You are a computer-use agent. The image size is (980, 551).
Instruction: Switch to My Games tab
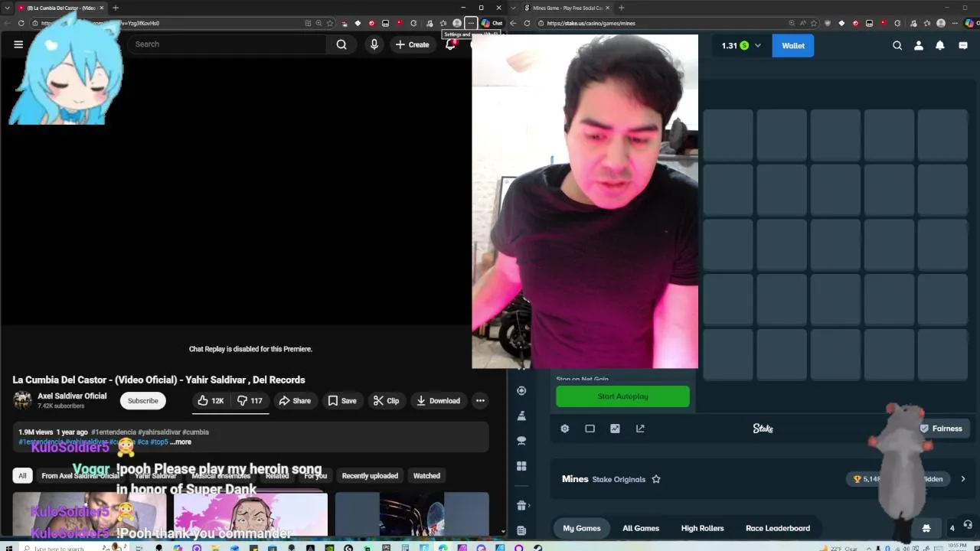[x=582, y=528]
